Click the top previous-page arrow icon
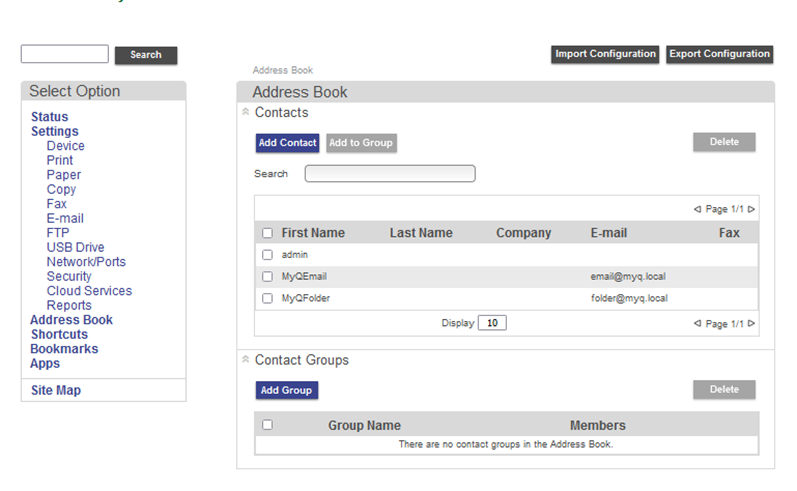 698,210
